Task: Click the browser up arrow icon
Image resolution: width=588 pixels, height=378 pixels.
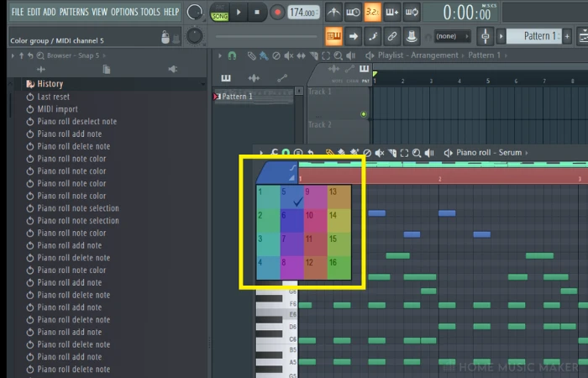Action: click(x=21, y=55)
